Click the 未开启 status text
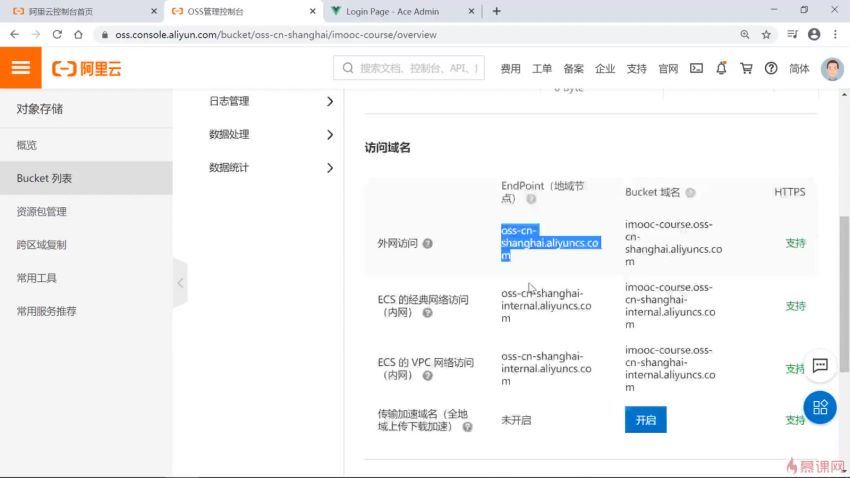This screenshot has width=850, height=478. 516,420
